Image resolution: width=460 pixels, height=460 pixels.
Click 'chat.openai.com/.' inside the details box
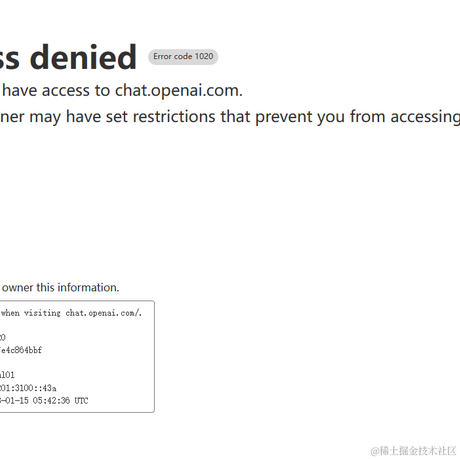104,313
